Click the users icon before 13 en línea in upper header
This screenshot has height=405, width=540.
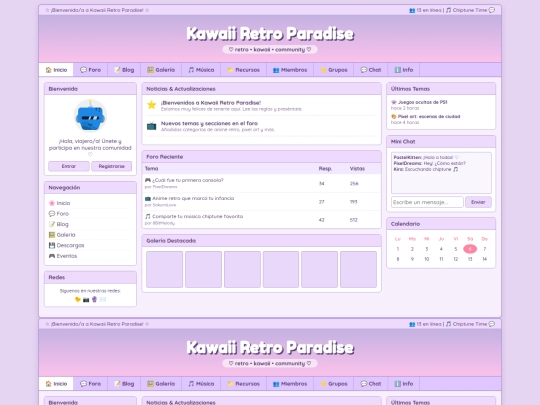coord(412,10)
